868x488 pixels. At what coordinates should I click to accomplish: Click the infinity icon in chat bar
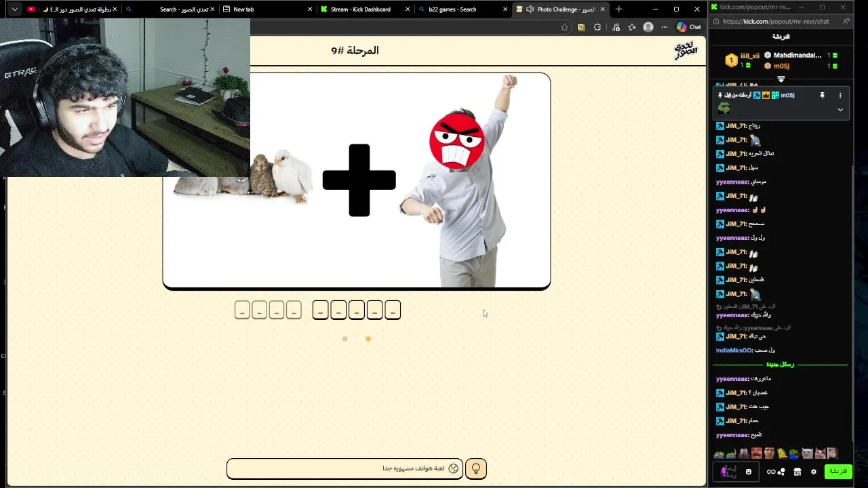tap(770, 472)
